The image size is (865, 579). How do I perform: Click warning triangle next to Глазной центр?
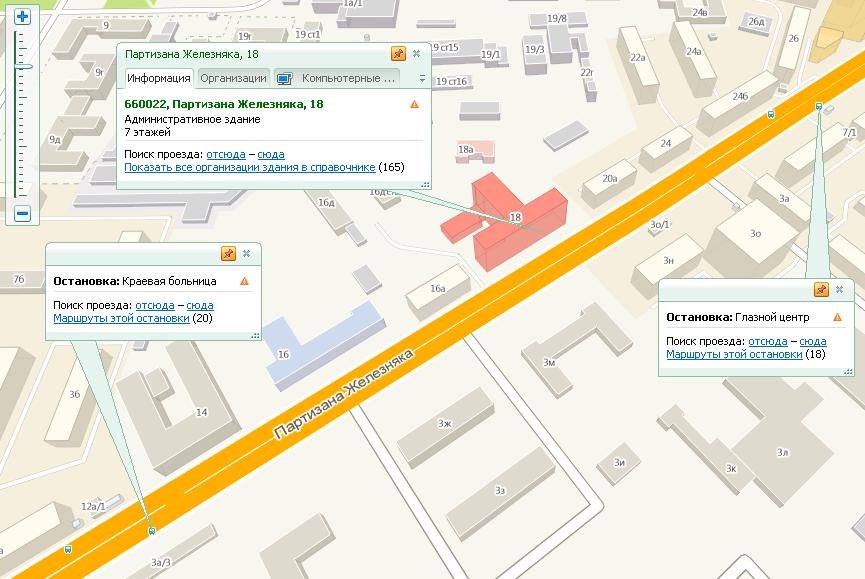coord(838,318)
